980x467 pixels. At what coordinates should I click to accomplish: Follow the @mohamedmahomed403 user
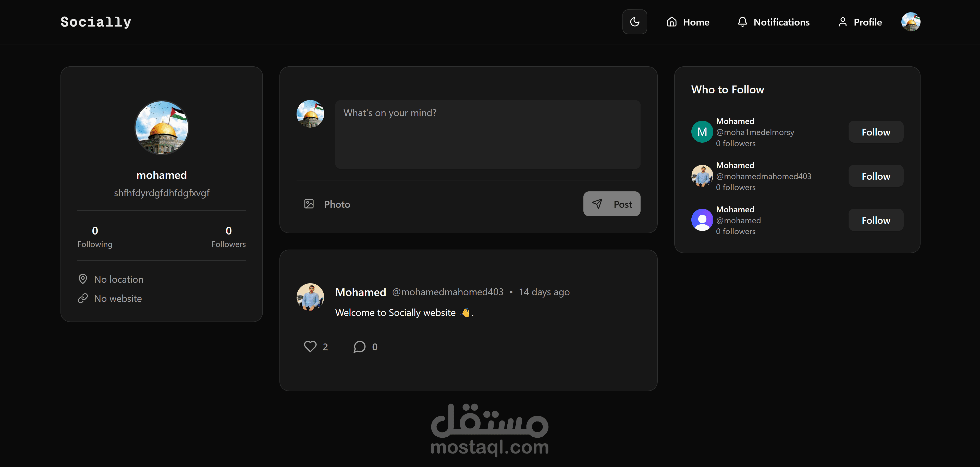click(876, 176)
